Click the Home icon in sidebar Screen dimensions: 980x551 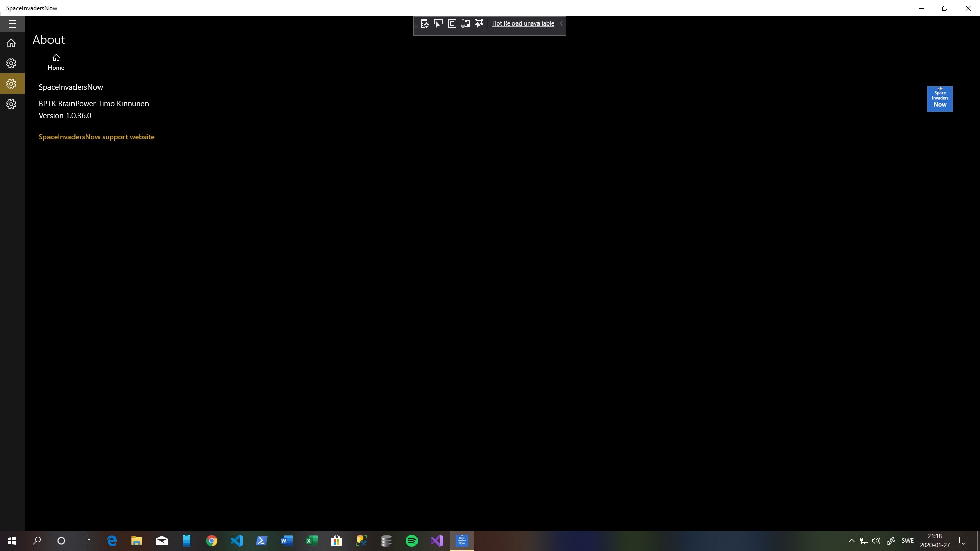tap(11, 43)
